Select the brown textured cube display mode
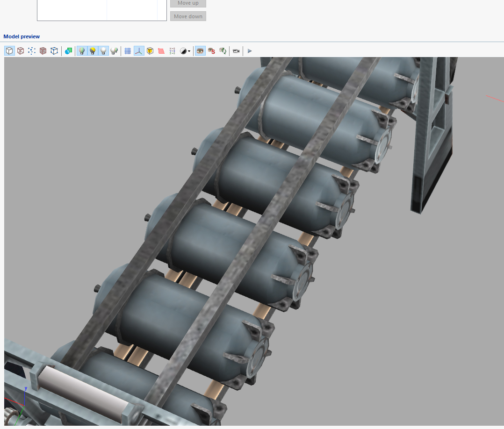 (43, 51)
